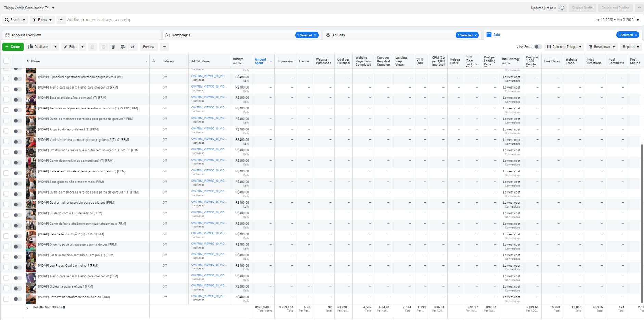Open the date range picker

point(617,20)
